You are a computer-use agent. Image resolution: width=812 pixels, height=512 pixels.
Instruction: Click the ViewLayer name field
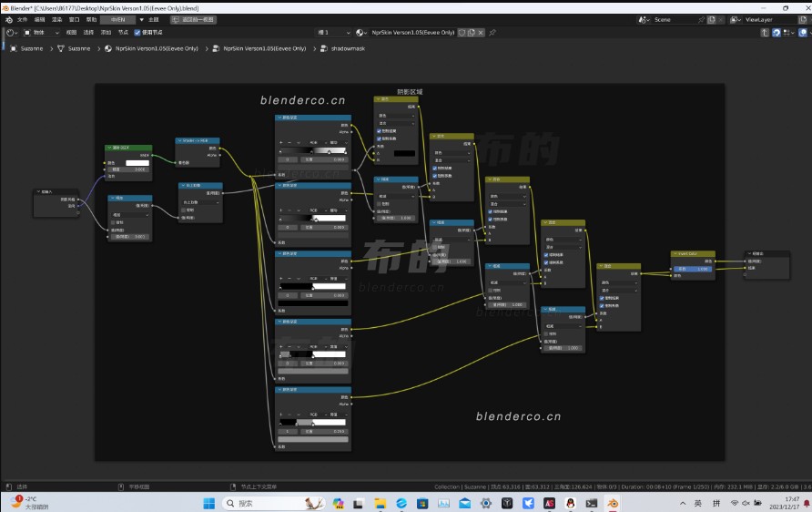click(x=770, y=20)
